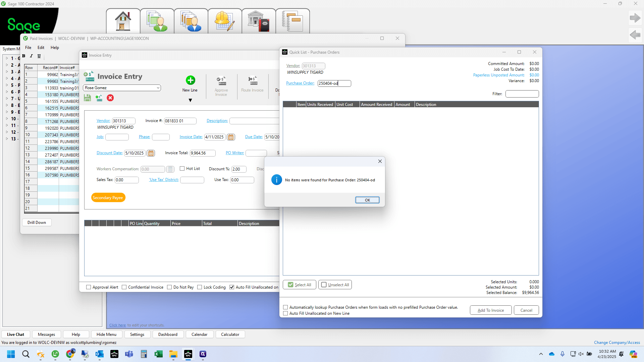Open the Rose Gomez user dropdown
644x362 pixels.
pos(158,88)
